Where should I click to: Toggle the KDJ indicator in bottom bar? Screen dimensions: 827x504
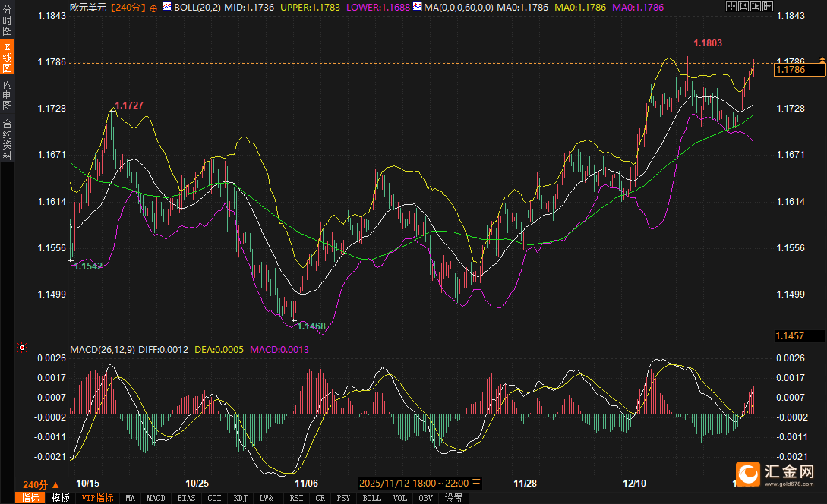click(241, 498)
